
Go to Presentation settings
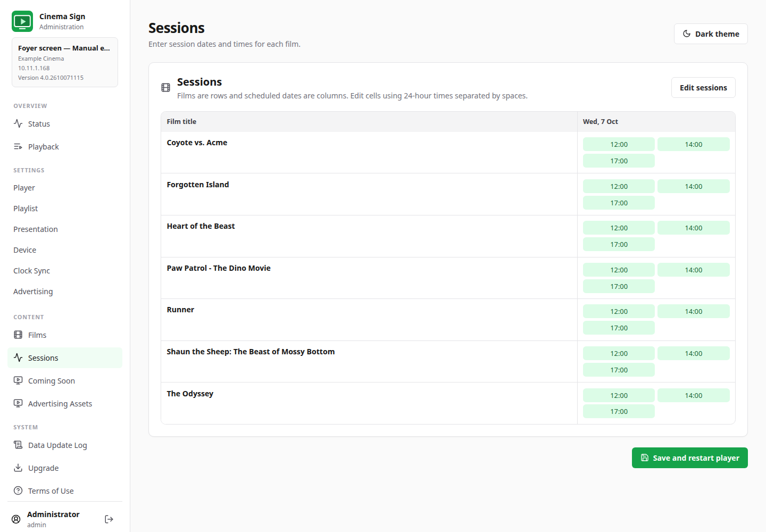65,229
